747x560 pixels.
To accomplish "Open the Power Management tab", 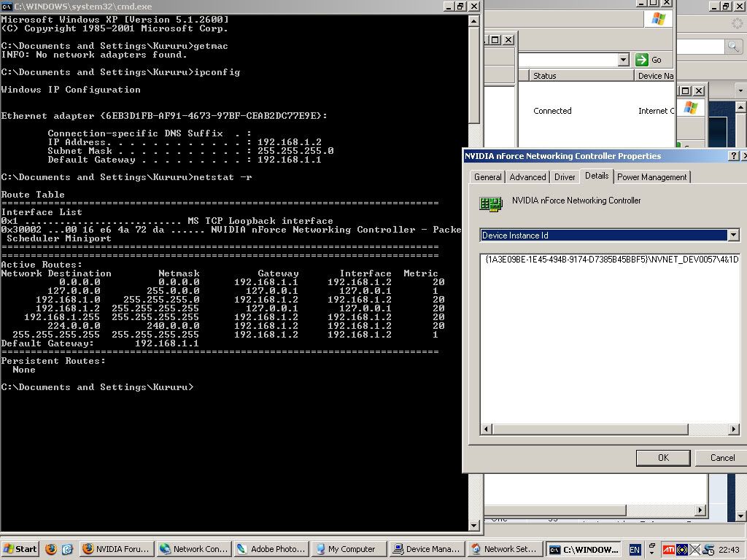I will pos(652,176).
